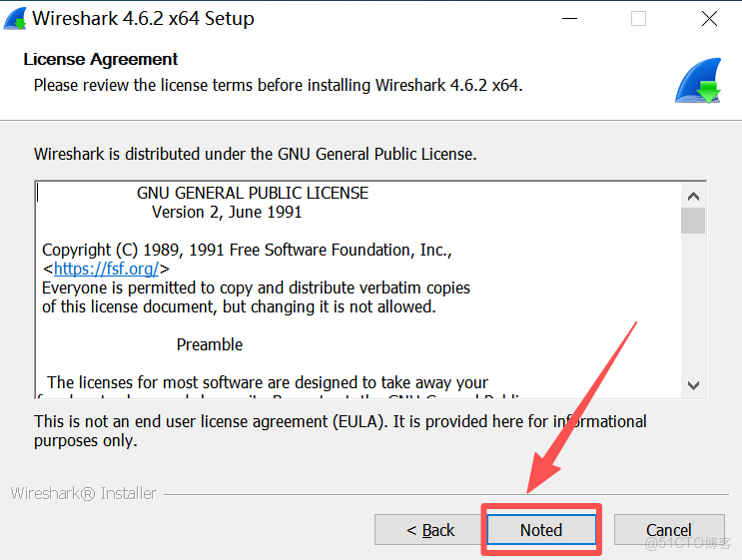Close the Wireshark Setup window

(x=708, y=18)
